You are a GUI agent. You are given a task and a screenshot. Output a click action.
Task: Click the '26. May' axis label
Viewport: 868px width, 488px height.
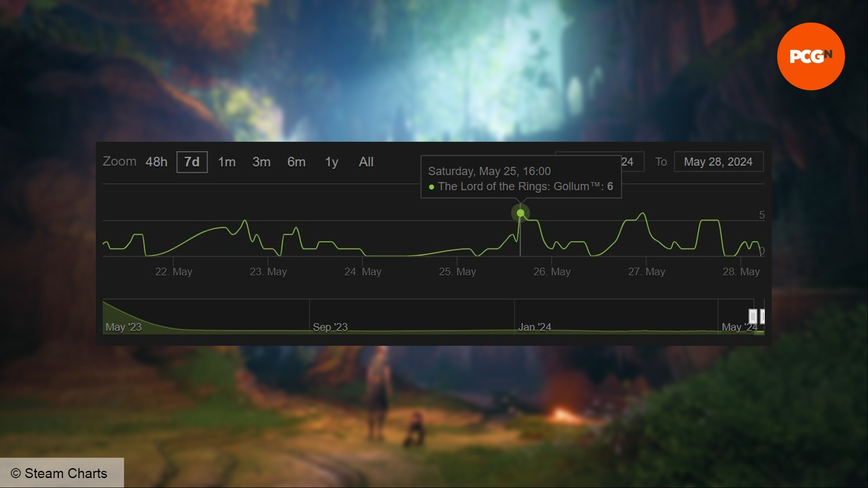pos(552,272)
